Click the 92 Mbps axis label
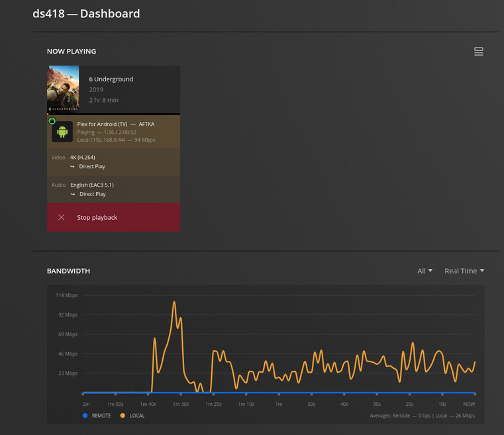The width and height of the screenshot is (504, 435). [68, 315]
